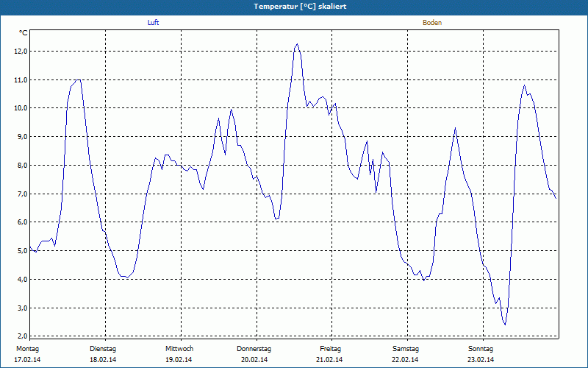Click the date 19.02.14
Screen dimensions: 588x368
179,360
